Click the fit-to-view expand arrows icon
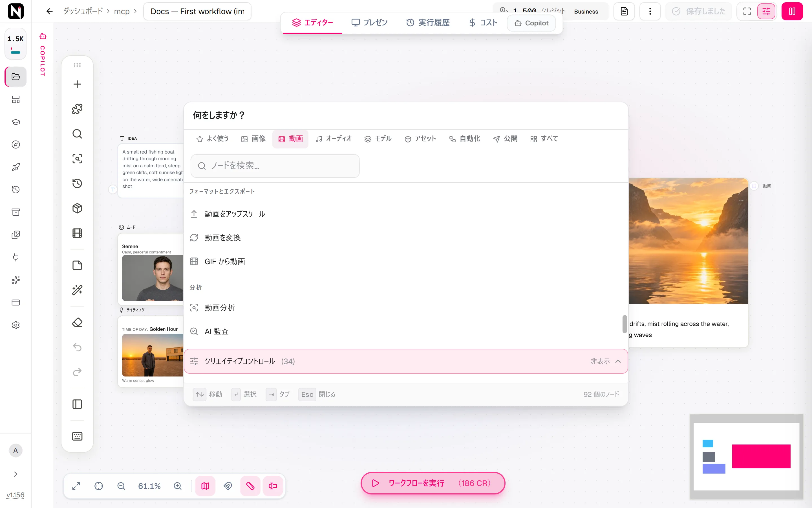Viewport: 812px width, 508px height. point(76,486)
